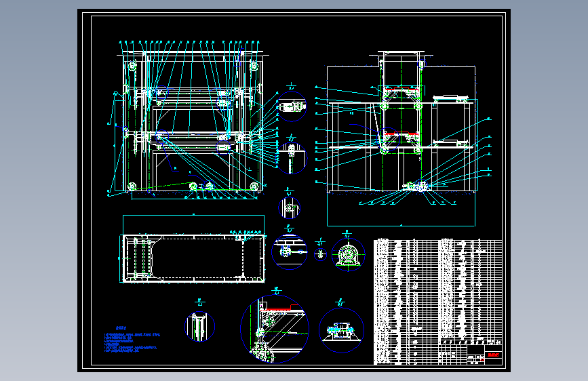Viewport: 588px width, 381px height.
Task: Click the blue callout circle at side view top
Action: pos(422,64)
